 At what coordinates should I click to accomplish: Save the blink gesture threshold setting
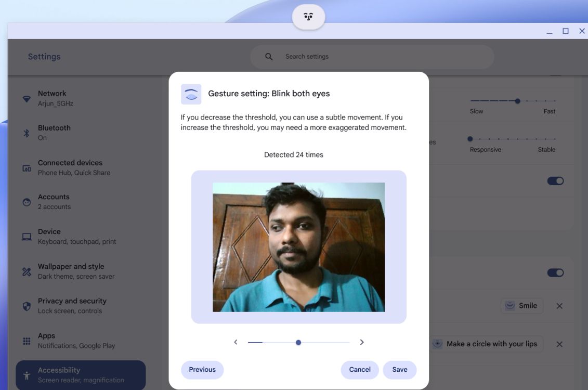(399, 369)
